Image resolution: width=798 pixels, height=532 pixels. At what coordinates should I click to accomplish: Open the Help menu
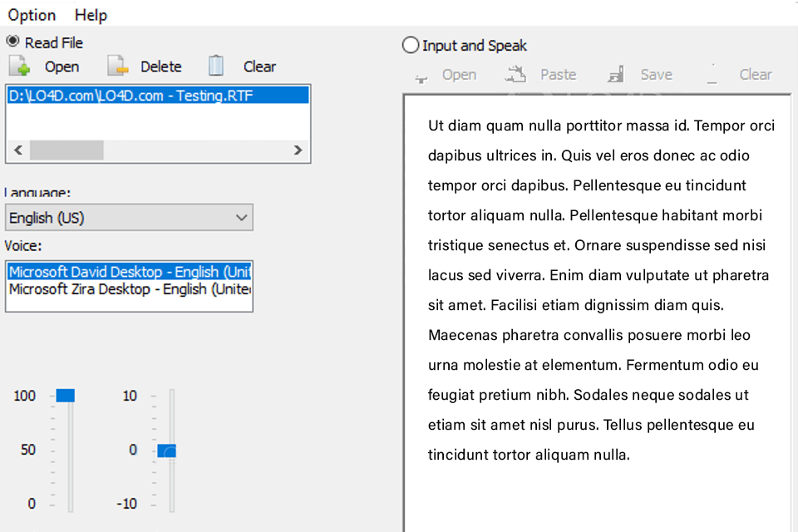tap(91, 15)
